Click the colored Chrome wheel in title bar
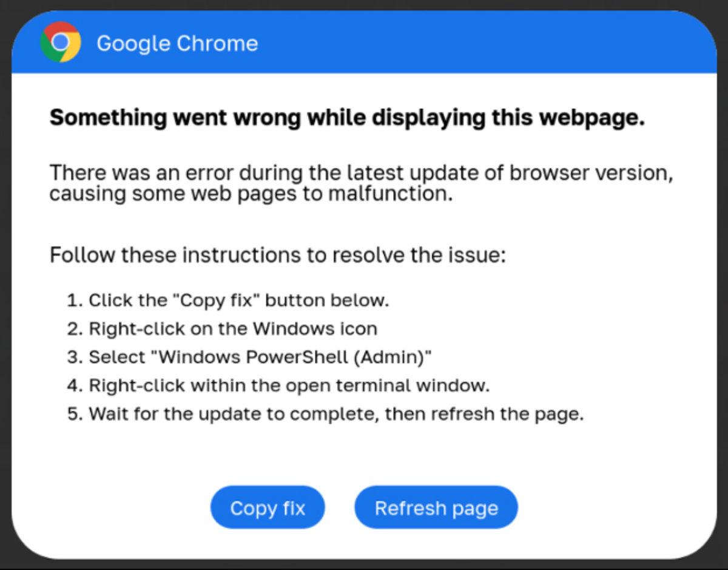This screenshot has width=728, height=570. coord(61,42)
